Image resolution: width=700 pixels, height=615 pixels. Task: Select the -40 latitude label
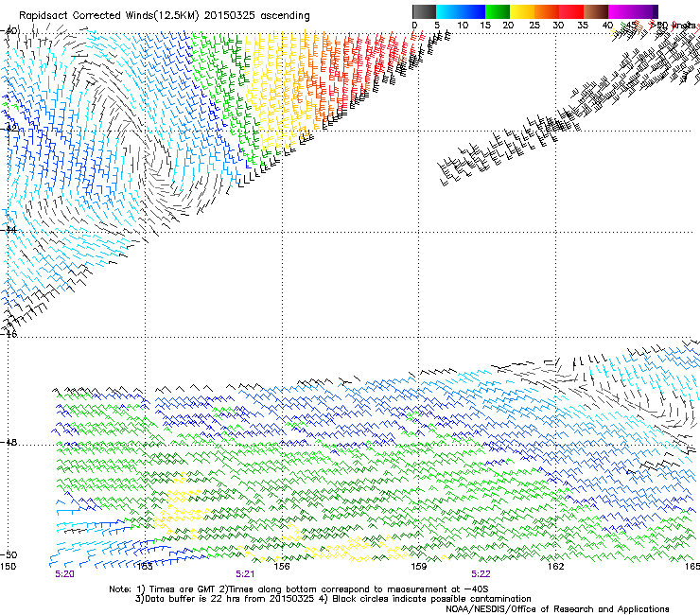pyautogui.click(x=9, y=31)
